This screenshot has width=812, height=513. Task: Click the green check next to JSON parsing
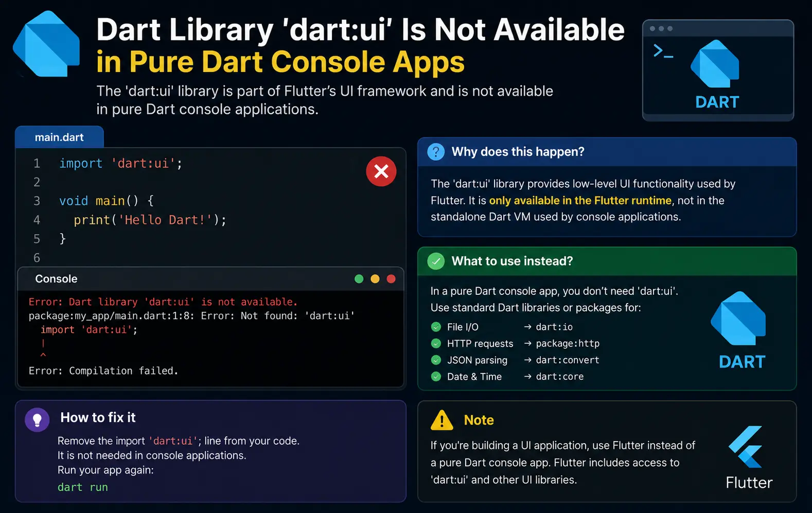(436, 360)
